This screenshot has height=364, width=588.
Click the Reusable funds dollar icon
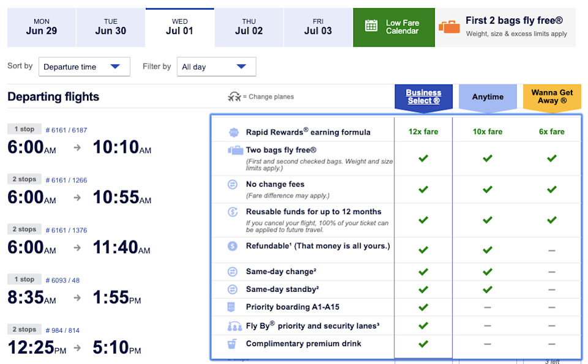coord(233,212)
